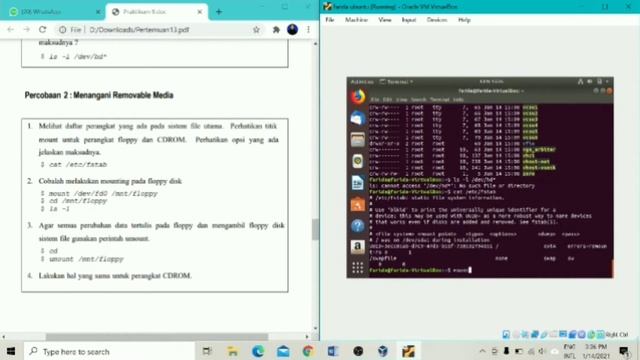Open the Ubuntu system status menu
The image size is (640, 360).
[594, 82]
